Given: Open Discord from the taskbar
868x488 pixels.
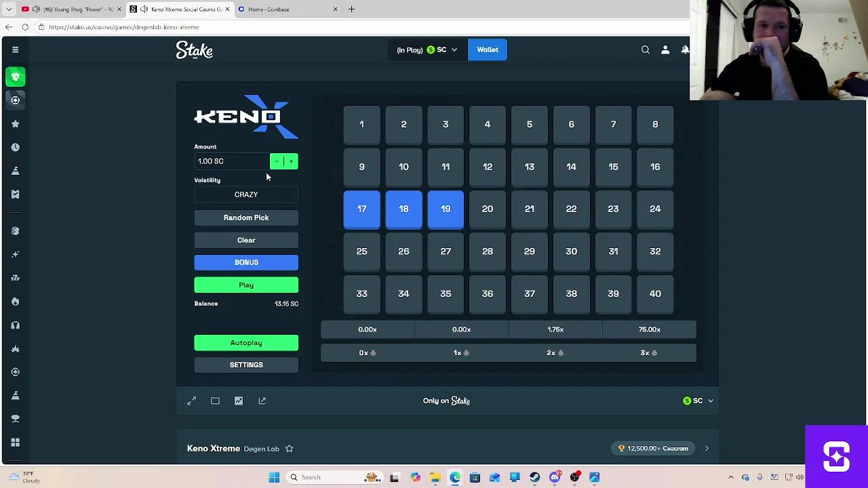Looking at the screenshot, I should [555, 477].
